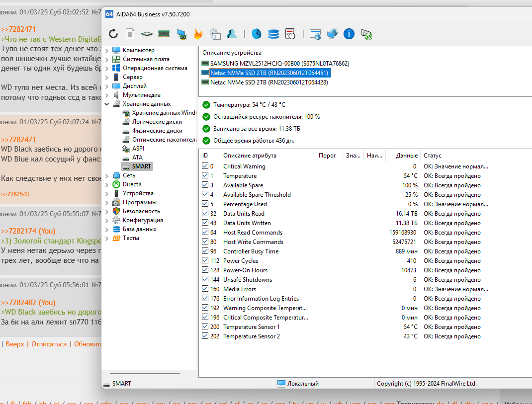
Task: Select Компьютер in the tree
Action: coord(138,50)
